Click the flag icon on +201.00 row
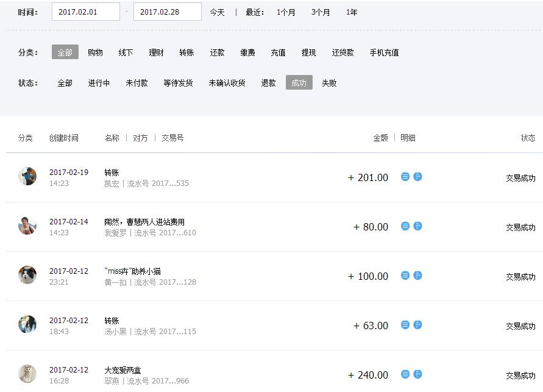The image size is (543, 392). click(x=417, y=177)
